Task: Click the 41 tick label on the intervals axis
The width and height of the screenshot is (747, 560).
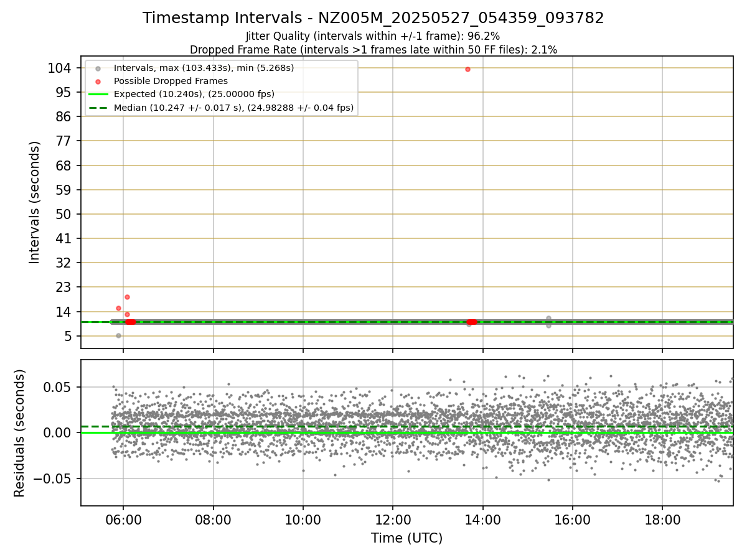Action: 63,238
